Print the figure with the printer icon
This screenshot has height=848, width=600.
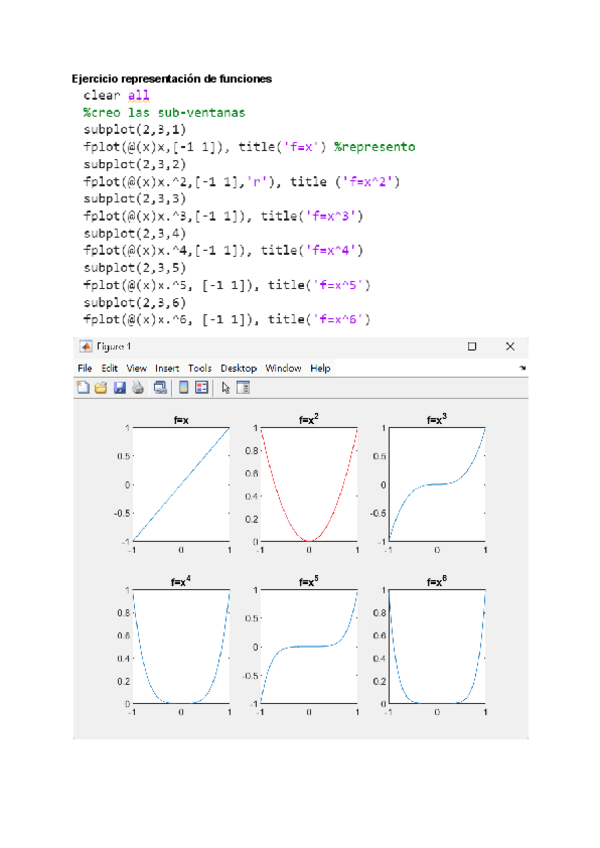click(136, 387)
